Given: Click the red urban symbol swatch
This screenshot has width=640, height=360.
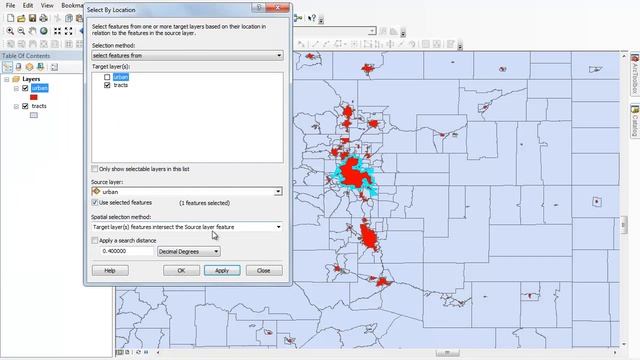Looking at the screenshot, I should click(34, 97).
